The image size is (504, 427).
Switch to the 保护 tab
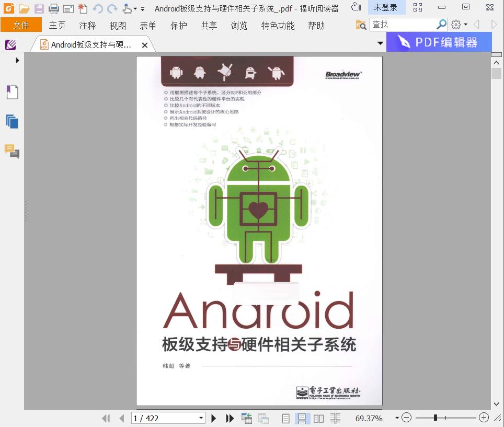178,26
